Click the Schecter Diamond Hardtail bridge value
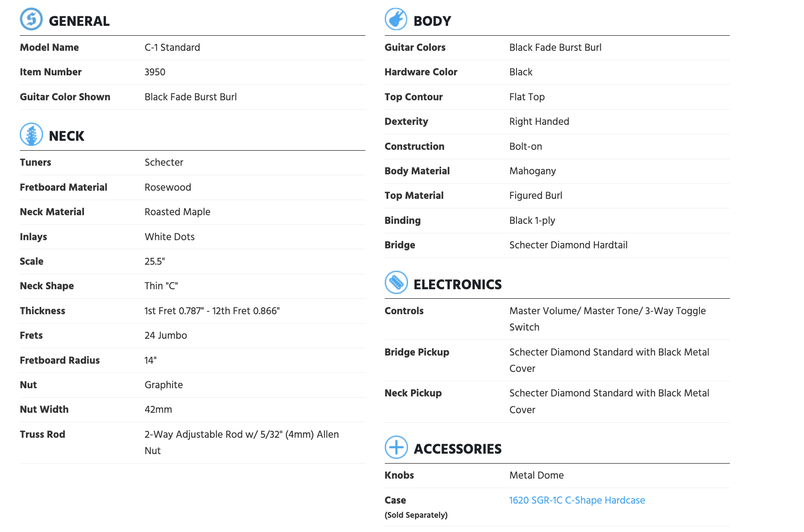This screenshot has height=532, width=804. 568,245
